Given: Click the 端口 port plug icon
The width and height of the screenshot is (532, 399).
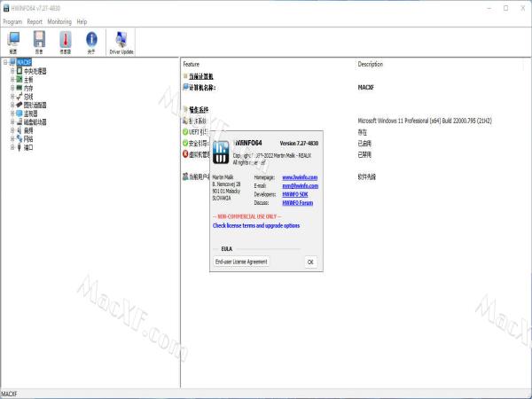Looking at the screenshot, I should [x=20, y=147].
